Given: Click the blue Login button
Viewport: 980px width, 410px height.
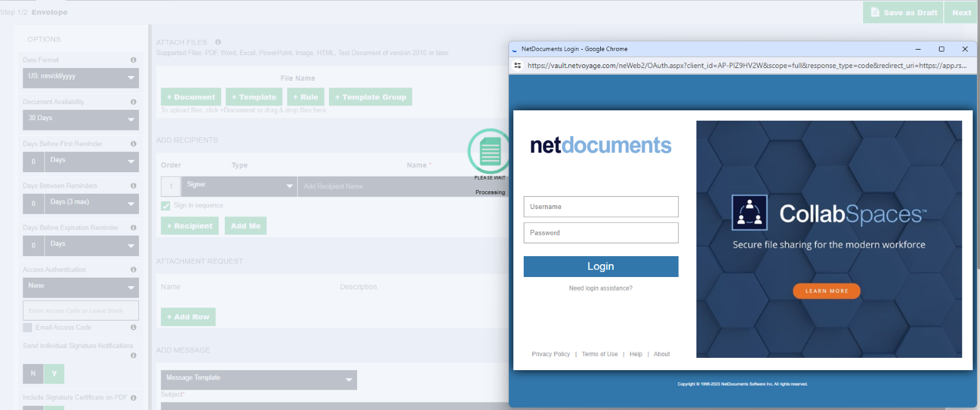Looking at the screenshot, I should [x=601, y=267].
